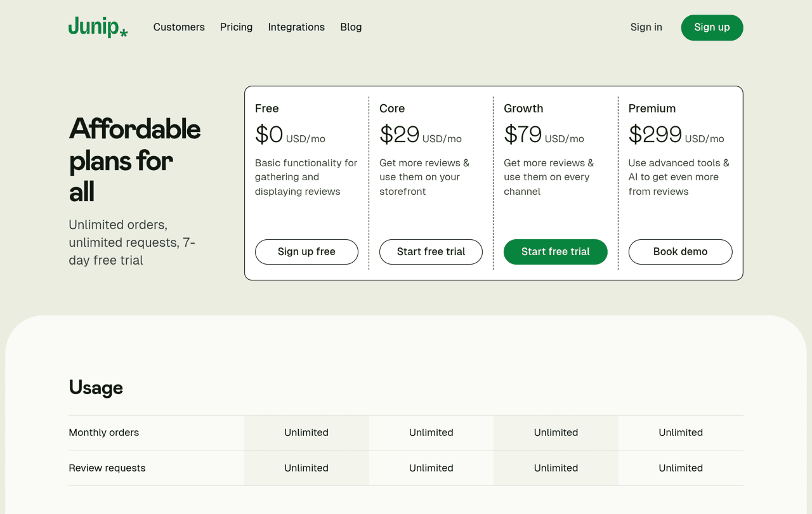The height and width of the screenshot is (514, 812).
Task: Click Premium plan's Review requests Unlimited cell
Action: (681, 468)
